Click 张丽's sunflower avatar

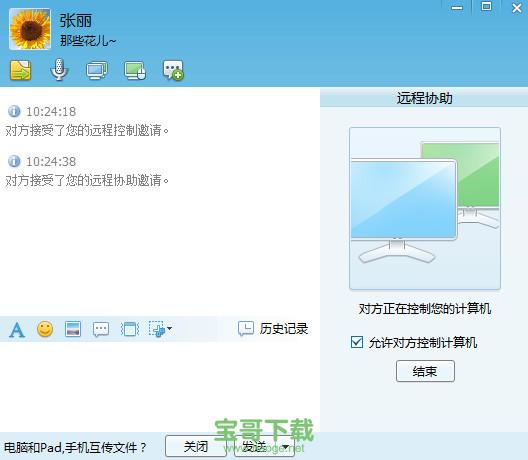(30, 29)
